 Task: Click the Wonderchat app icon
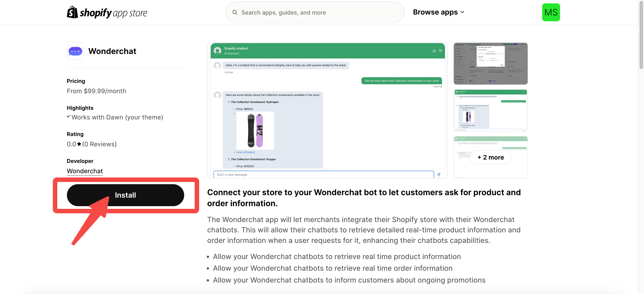(75, 51)
